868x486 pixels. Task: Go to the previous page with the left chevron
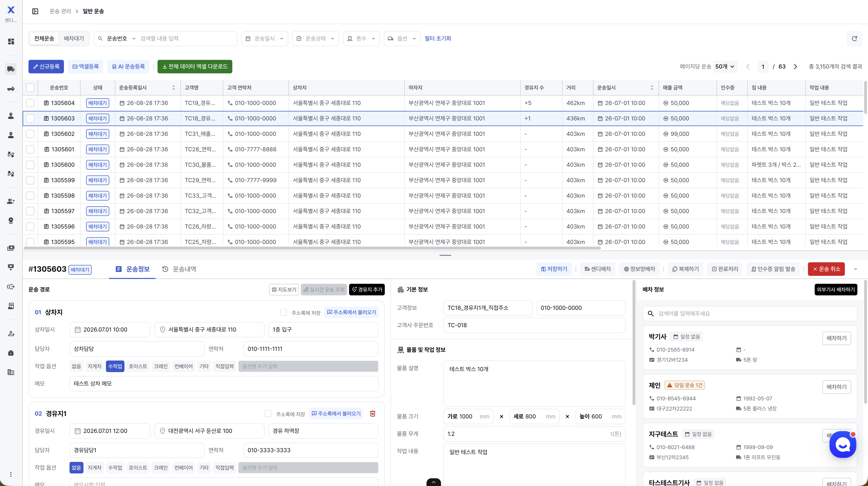748,67
